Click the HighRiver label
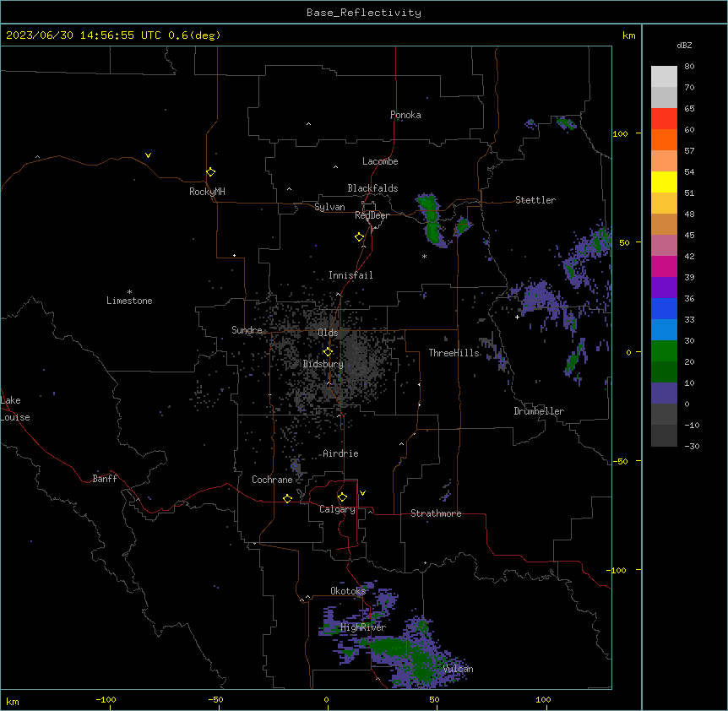 tap(363, 627)
